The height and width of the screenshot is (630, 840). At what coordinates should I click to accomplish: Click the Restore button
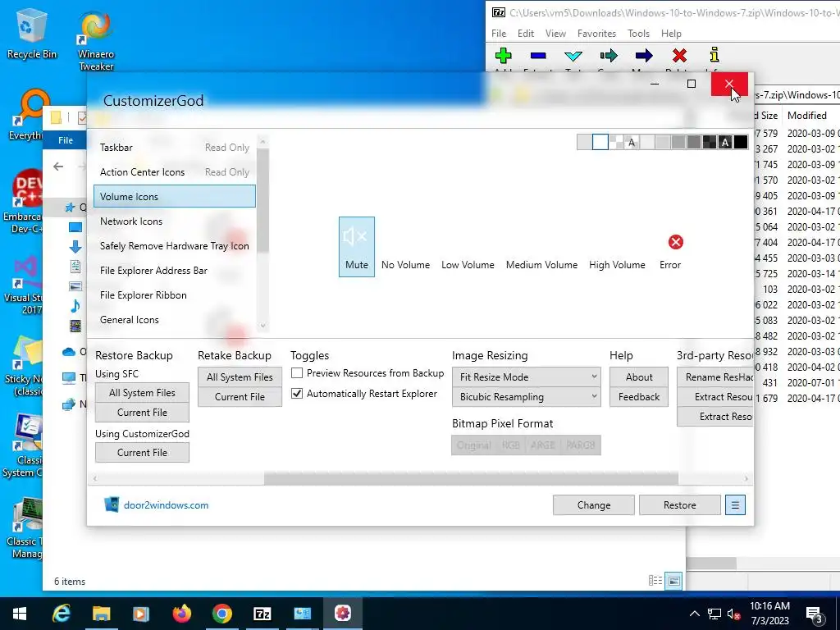pyautogui.click(x=679, y=504)
